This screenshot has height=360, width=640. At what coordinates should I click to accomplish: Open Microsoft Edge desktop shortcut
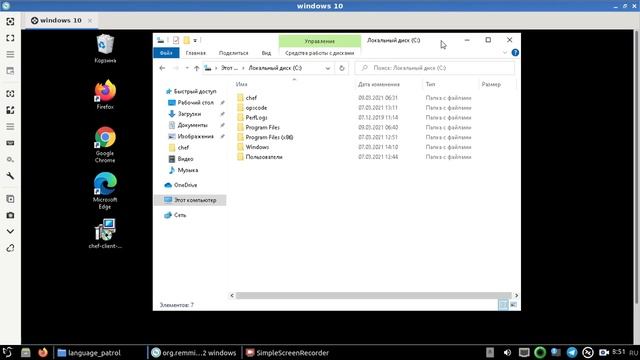pyautogui.click(x=105, y=191)
